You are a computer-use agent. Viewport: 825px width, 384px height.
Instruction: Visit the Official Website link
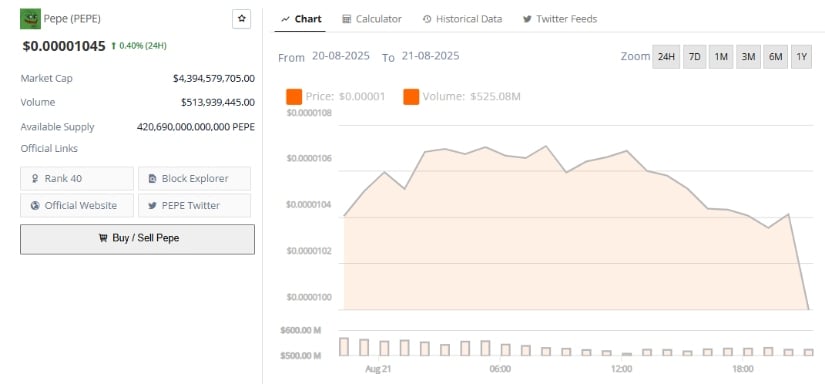77,206
